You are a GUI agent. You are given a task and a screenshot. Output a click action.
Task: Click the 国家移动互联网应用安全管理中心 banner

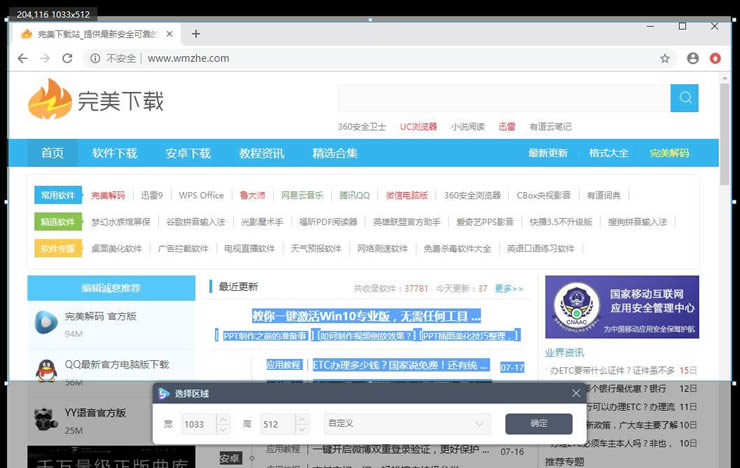622,307
